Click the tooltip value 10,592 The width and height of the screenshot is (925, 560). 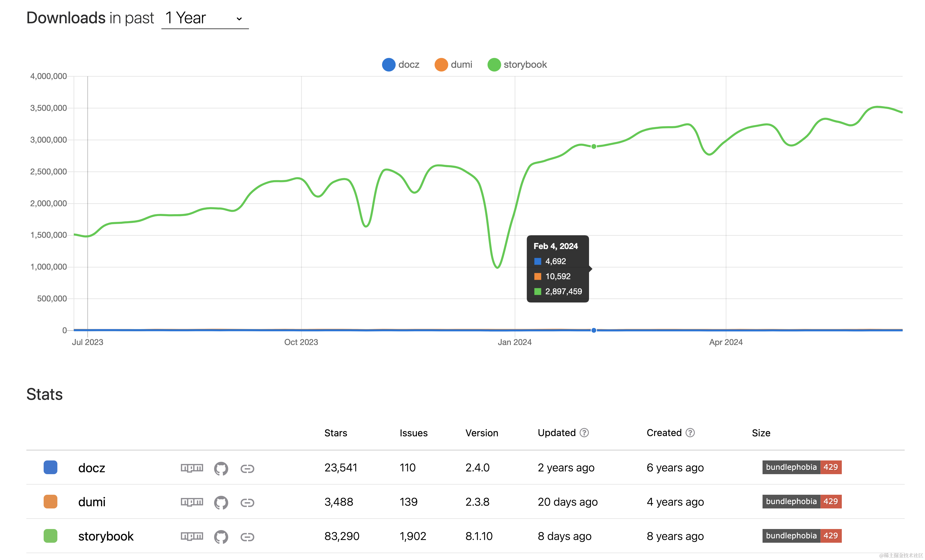coord(558,276)
